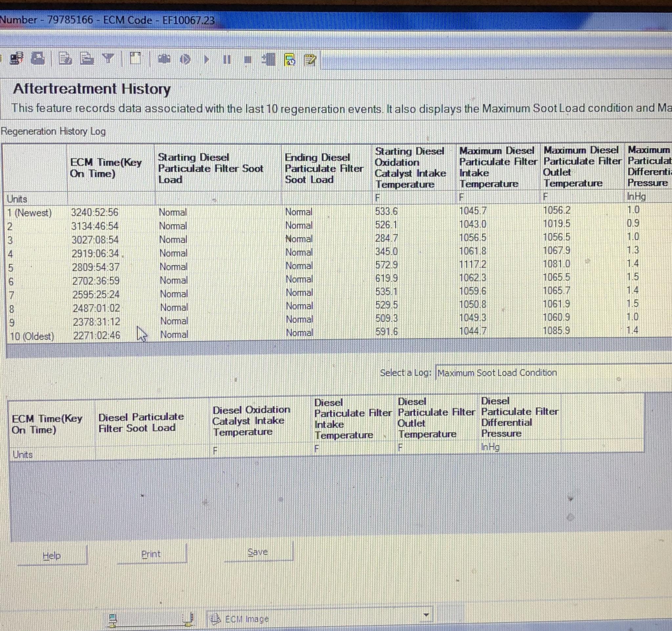The height and width of the screenshot is (631, 672).
Task: Click the Help button
Action: click(x=52, y=556)
